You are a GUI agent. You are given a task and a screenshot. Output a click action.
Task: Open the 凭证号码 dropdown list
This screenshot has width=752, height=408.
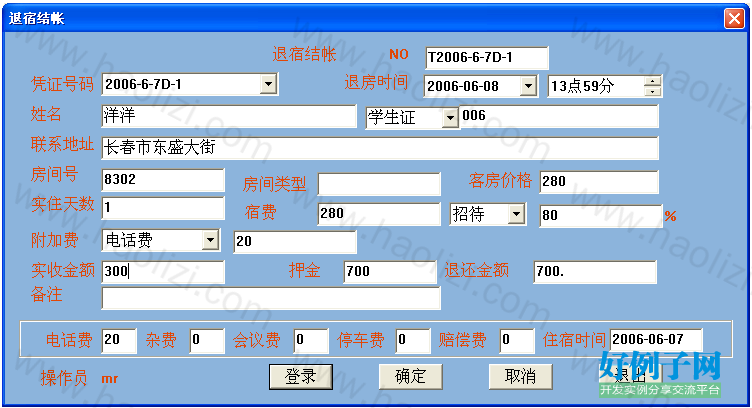pyautogui.click(x=268, y=84)
